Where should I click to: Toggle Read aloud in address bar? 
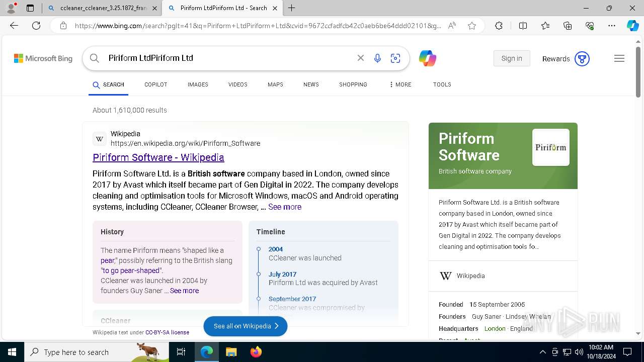point(452,26)
